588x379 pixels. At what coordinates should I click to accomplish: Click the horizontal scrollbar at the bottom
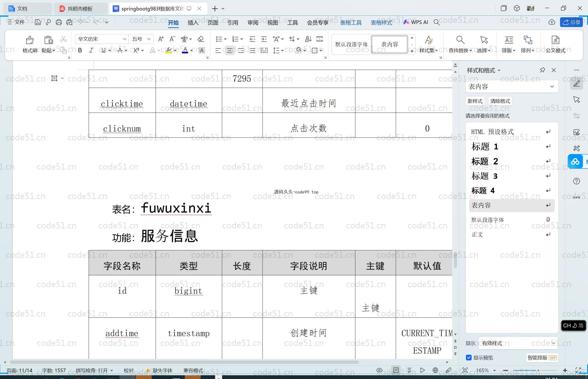[x=184, y=362]
